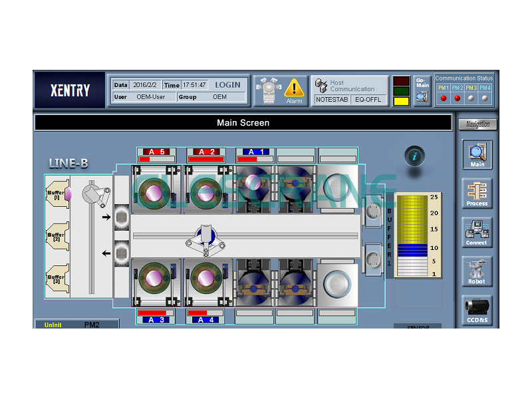
Task: Click the NOTESTAB status field
Action: 331,99
